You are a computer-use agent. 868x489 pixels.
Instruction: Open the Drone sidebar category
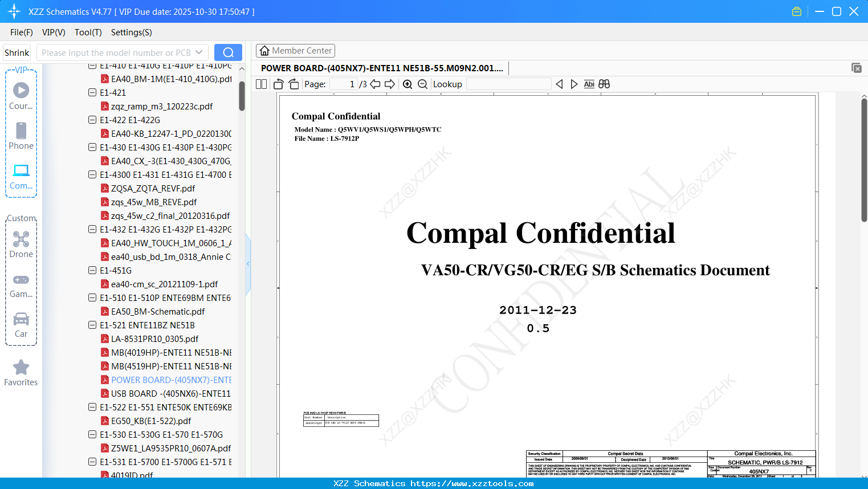[x=21, y=244]
